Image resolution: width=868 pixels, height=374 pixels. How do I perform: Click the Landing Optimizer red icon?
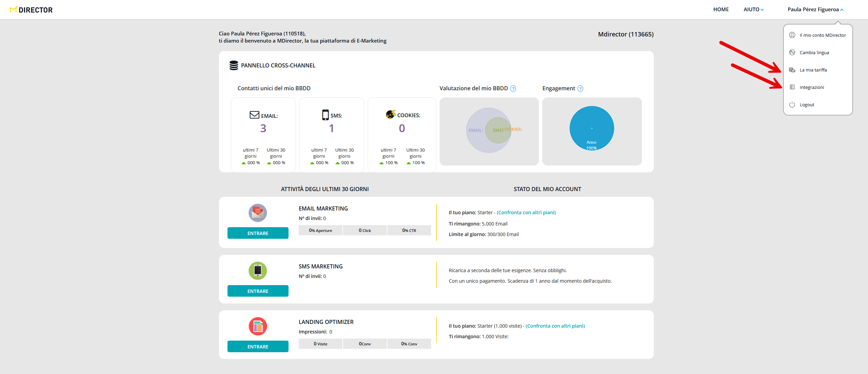point(258,326)
